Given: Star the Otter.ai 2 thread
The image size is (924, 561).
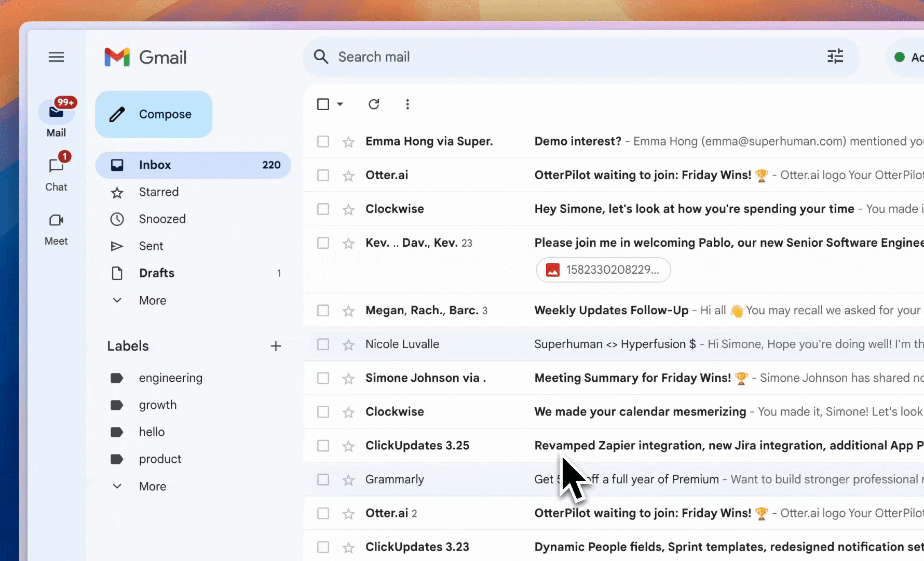Looking at the screenshot, I should (348, 514).
